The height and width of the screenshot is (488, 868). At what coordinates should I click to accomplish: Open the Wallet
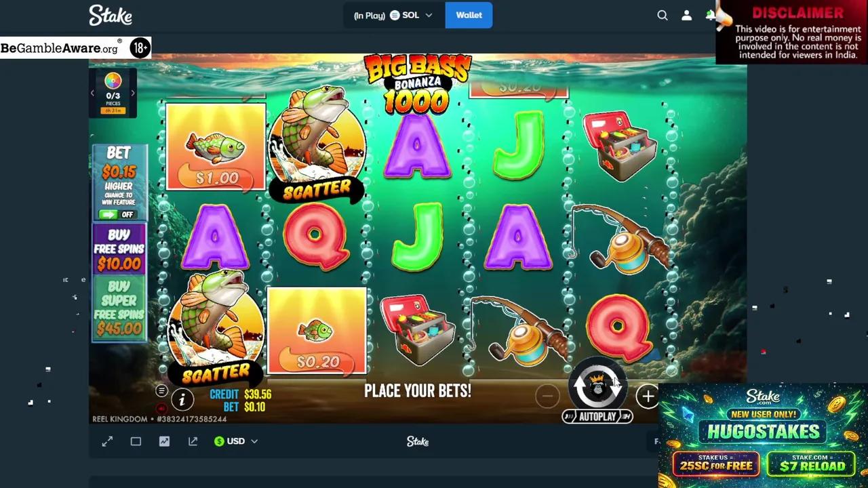[x=469, y=15]
